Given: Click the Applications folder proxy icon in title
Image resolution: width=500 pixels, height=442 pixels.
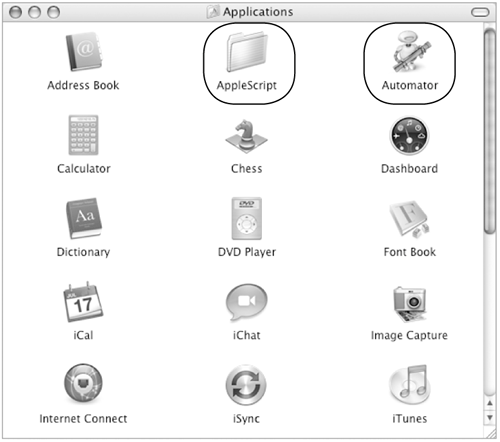Looking at the screenshot, I should [x=213, y=12].
